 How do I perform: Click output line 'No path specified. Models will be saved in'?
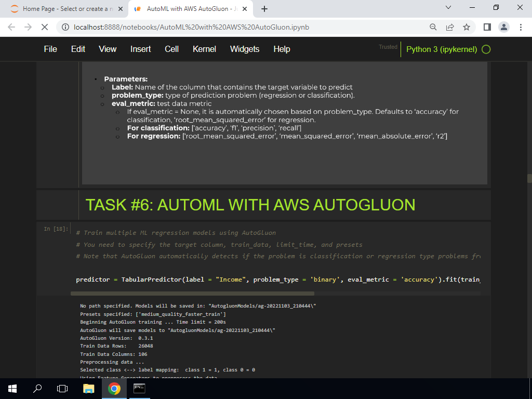198,306
